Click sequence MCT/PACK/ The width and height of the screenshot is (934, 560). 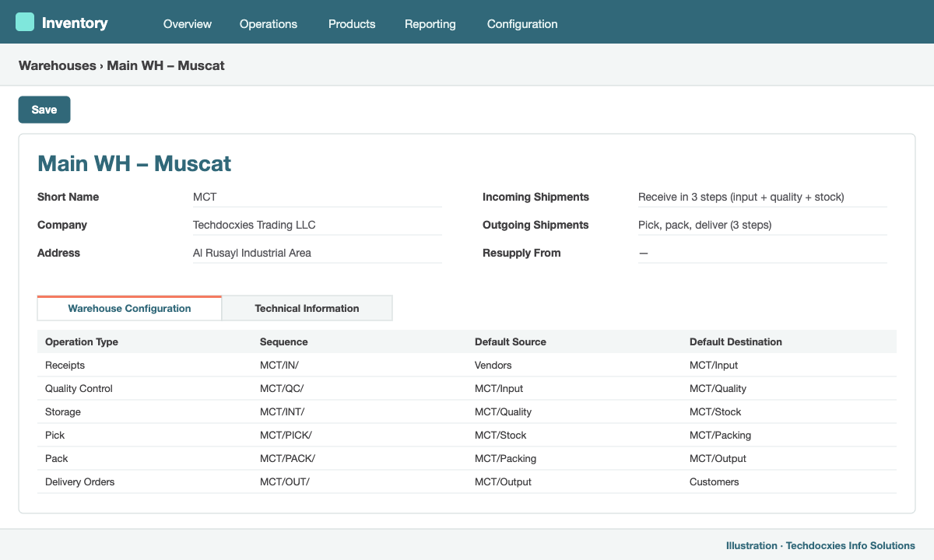coord(287,458)
